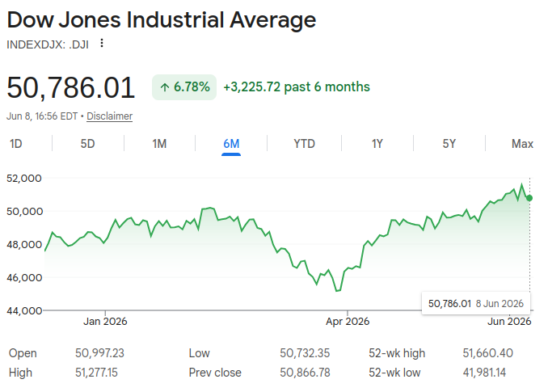Click the 52-wk low value 41,981.14
Screen dimensions: 548x392
[484, 373]
